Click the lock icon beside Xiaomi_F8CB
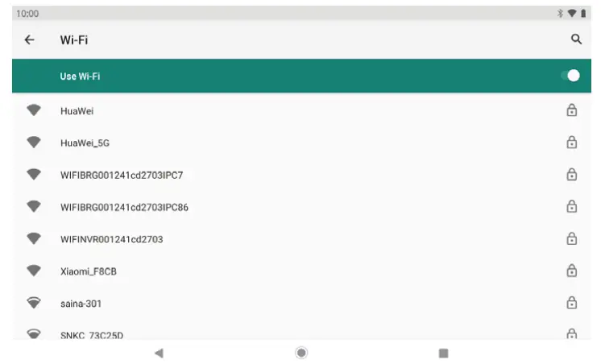This screenshot has width=601, height=364. pos(571,271)
